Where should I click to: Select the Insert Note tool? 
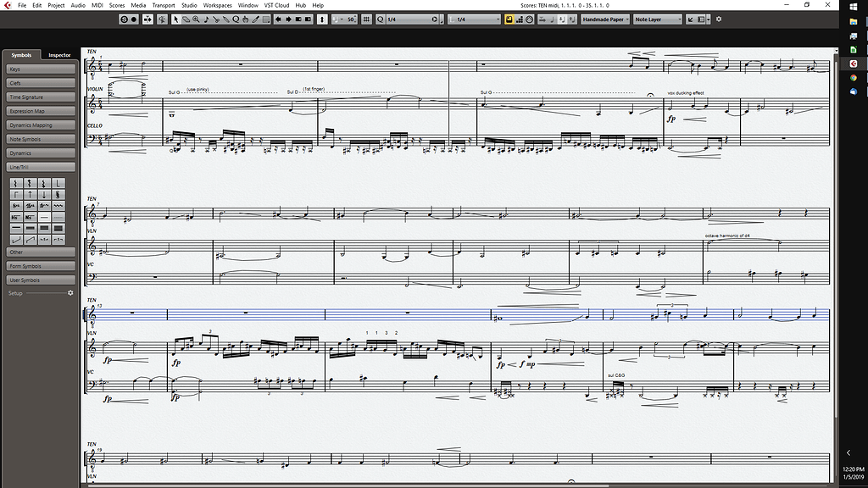206,19
